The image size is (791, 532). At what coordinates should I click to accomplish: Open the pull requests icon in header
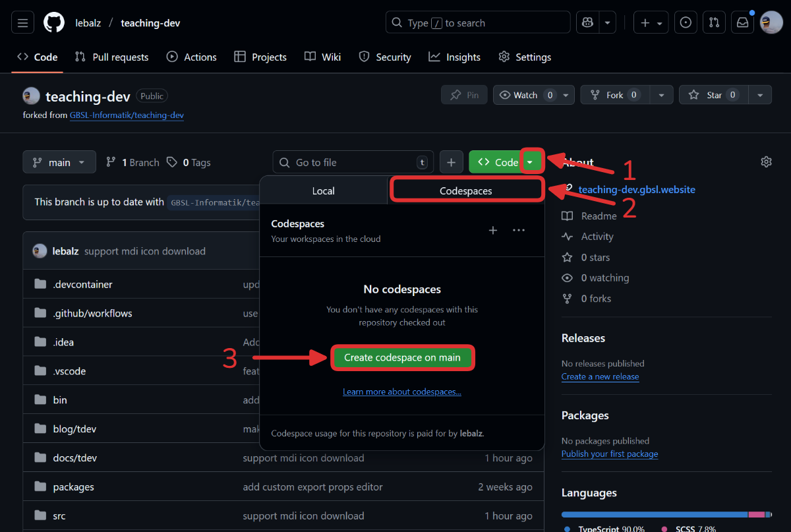[x=714, y=23]
